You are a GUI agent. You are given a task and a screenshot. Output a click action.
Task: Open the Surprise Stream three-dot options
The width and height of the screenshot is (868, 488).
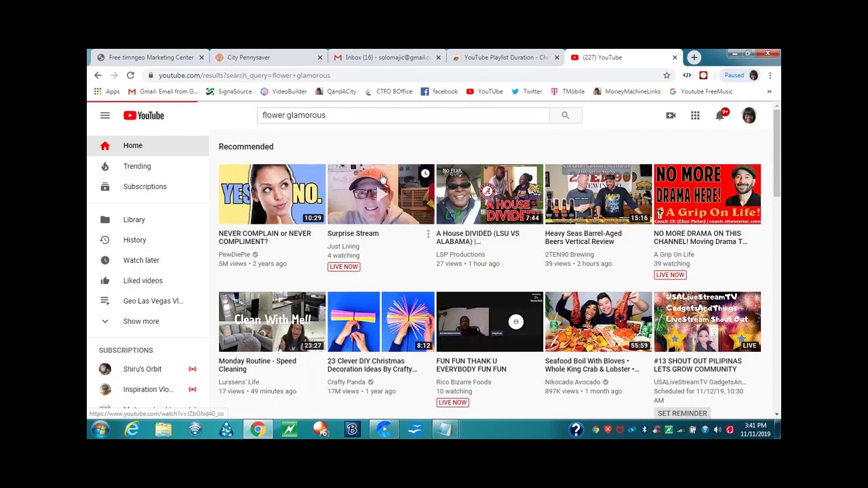pos(428,235)
